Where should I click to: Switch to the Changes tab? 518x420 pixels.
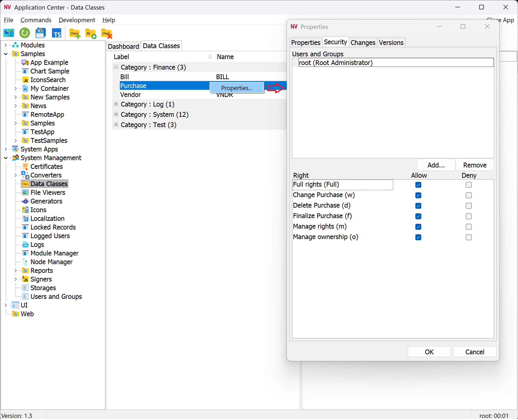tap(362, 43)
